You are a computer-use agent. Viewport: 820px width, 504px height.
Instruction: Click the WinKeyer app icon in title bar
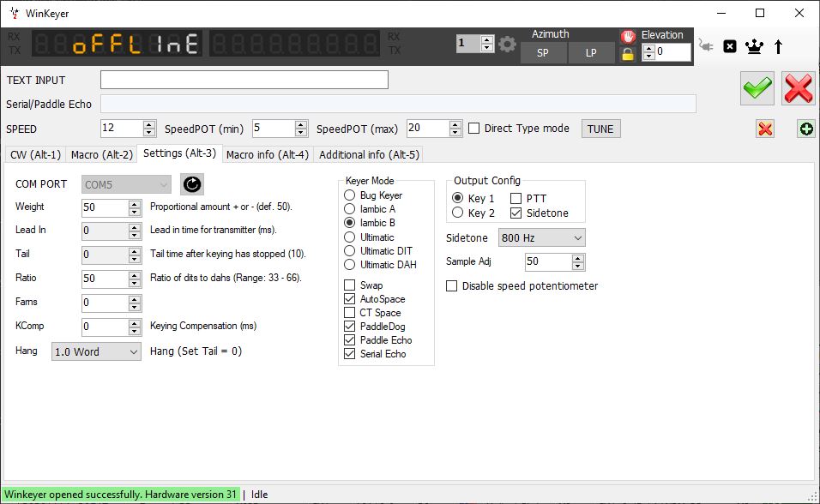coord(14,13)
